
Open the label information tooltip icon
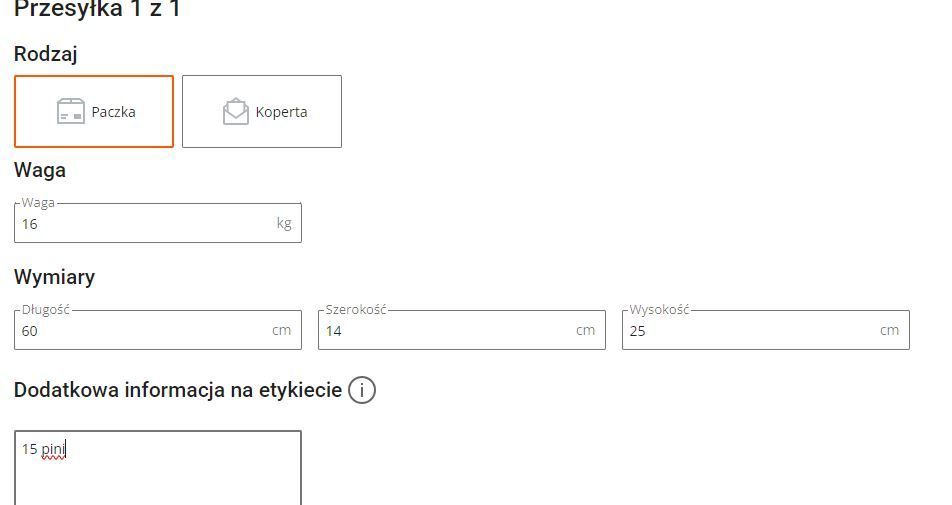(362, 390)
